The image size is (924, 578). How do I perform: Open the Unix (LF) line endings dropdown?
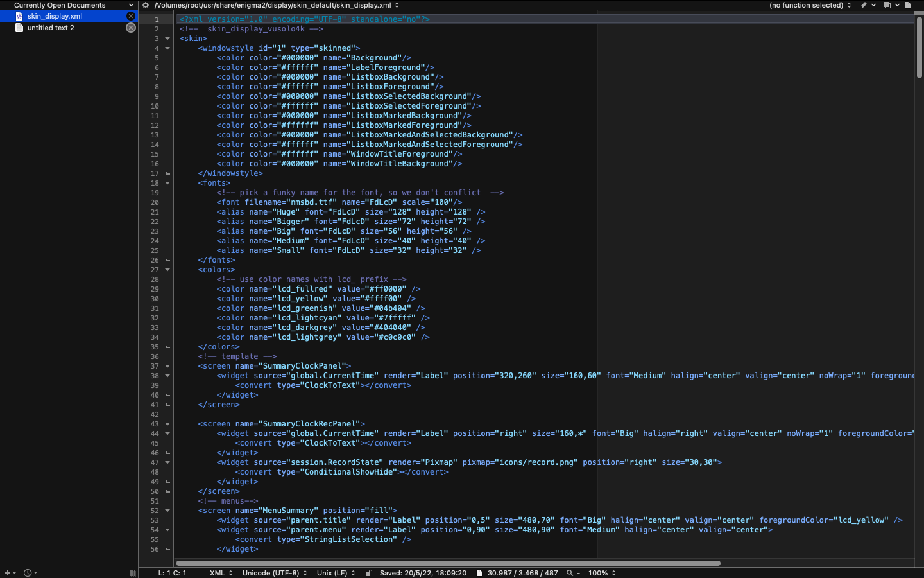(x=336, y=573)
